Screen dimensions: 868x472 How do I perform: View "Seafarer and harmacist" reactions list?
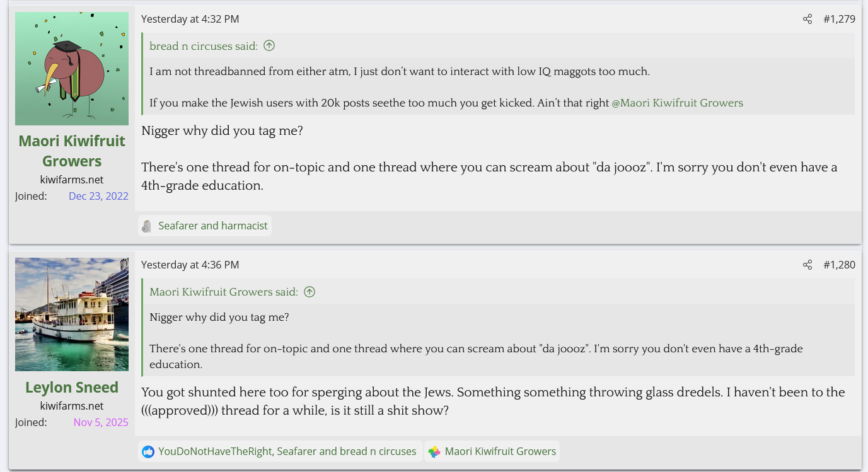click(x=213, y=226)
